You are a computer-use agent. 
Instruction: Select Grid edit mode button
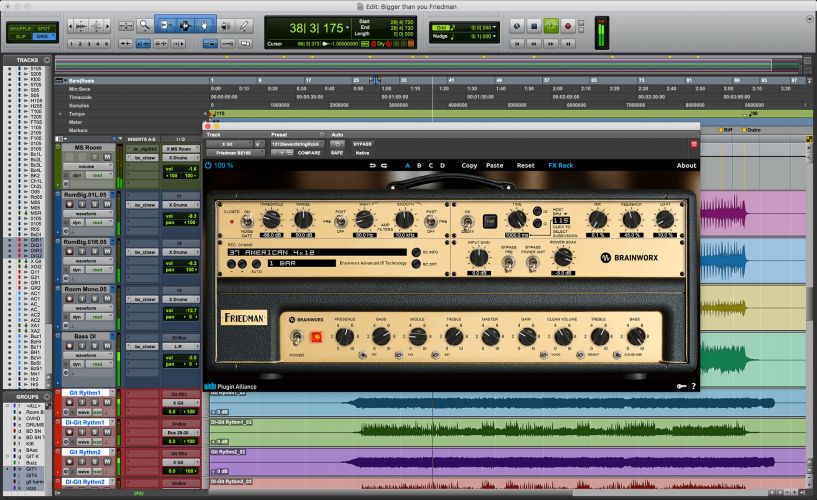point(44,36)
